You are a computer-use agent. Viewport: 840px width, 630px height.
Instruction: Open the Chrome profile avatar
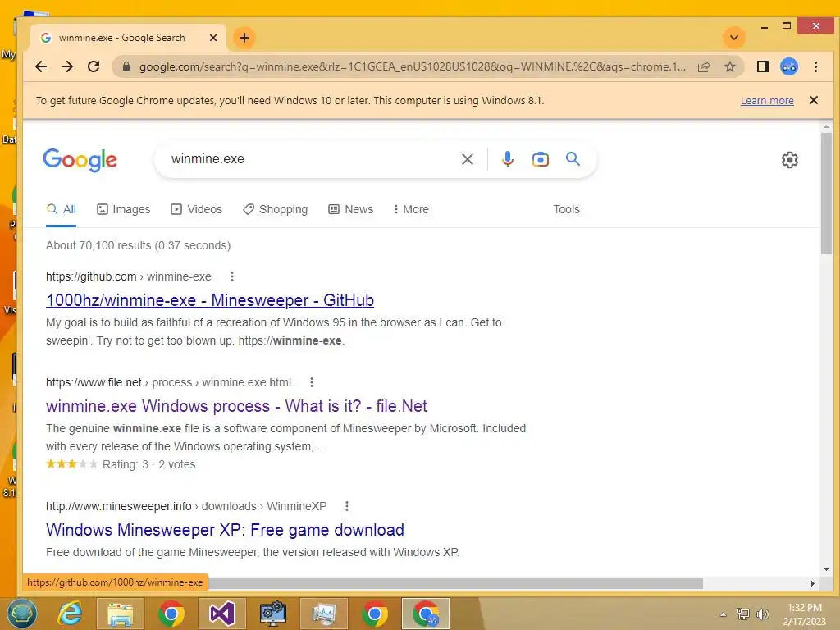788,66
